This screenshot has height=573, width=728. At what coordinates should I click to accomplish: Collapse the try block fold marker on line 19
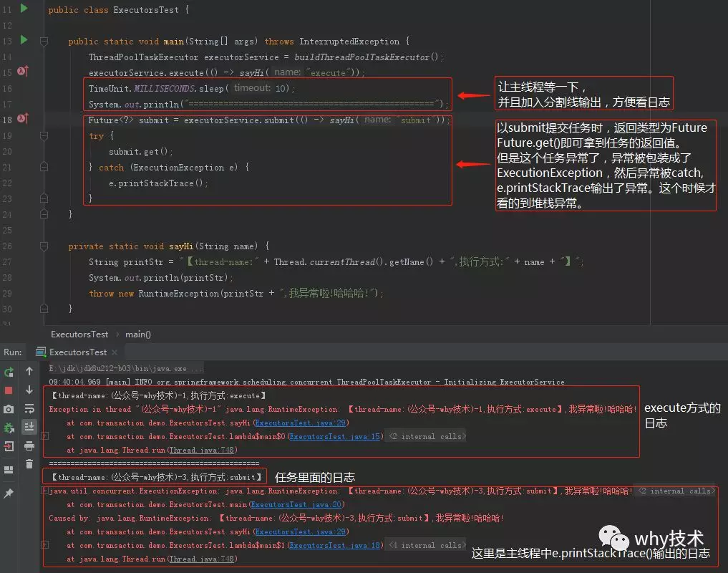point(44,135)
